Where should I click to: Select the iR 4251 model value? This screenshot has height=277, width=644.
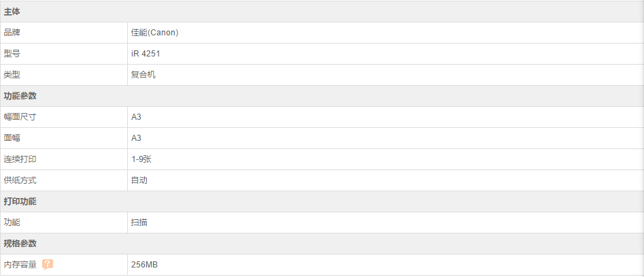pos(146,54)
